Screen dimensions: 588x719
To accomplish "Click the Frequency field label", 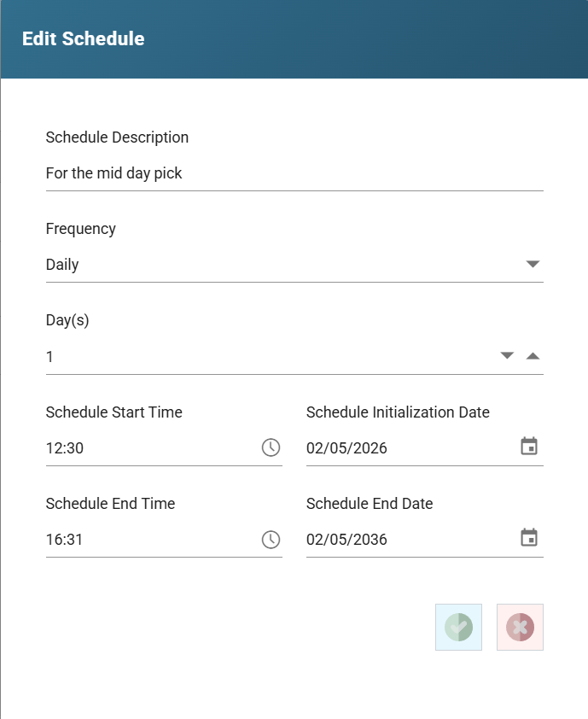I will tap(81, 229).
